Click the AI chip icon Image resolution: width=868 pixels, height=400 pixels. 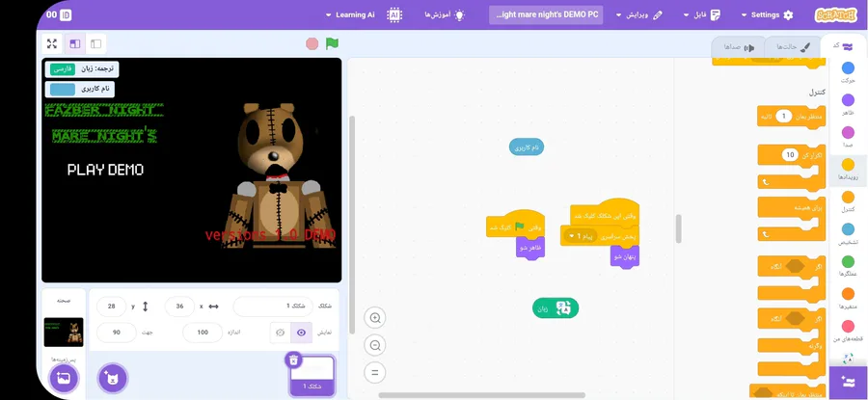coord(394,14)
